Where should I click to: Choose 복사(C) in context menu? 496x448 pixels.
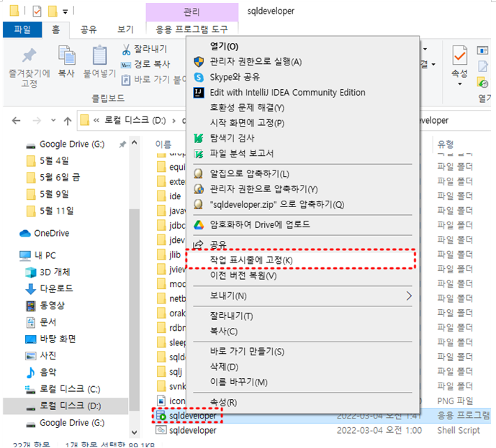click(x=224, y=332)
